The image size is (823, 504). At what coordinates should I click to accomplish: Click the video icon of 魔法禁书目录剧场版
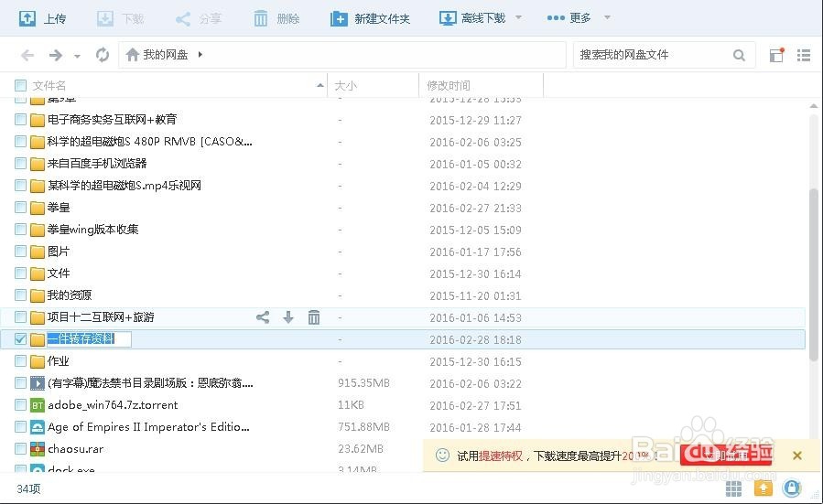38,383
